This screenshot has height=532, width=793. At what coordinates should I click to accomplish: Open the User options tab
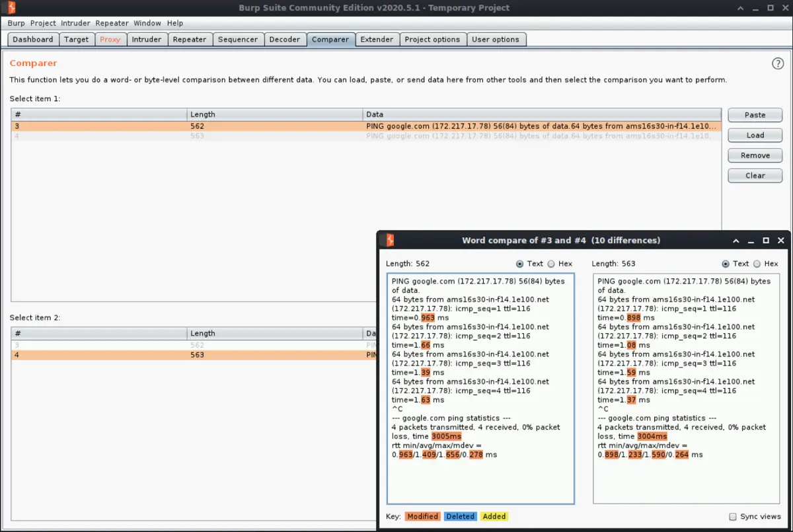pos(496,40)
